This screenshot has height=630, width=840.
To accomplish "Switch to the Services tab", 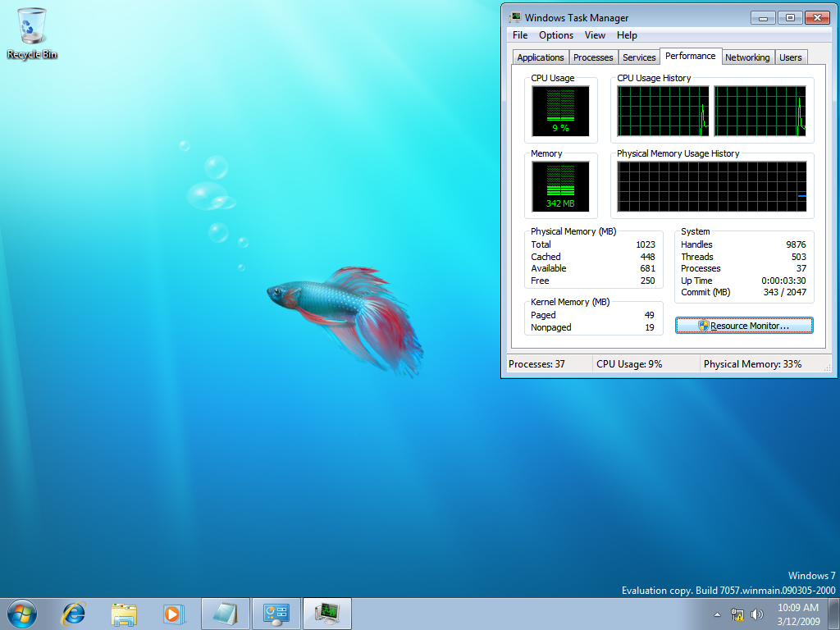I will click(x=639, y=57).
